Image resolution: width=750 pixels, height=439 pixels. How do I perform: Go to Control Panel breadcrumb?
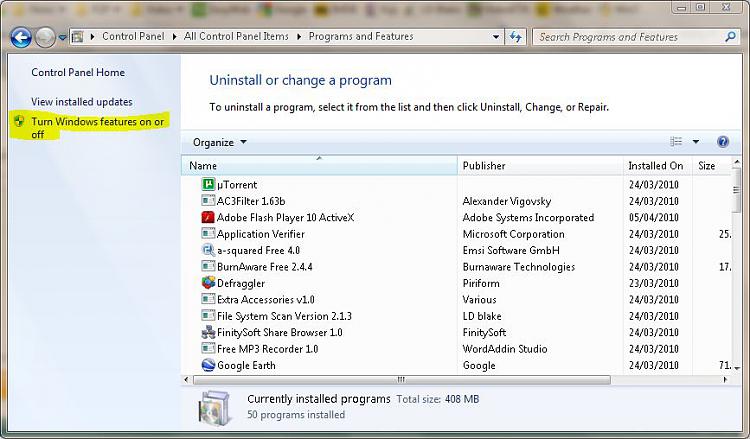[x=133, y=36]
